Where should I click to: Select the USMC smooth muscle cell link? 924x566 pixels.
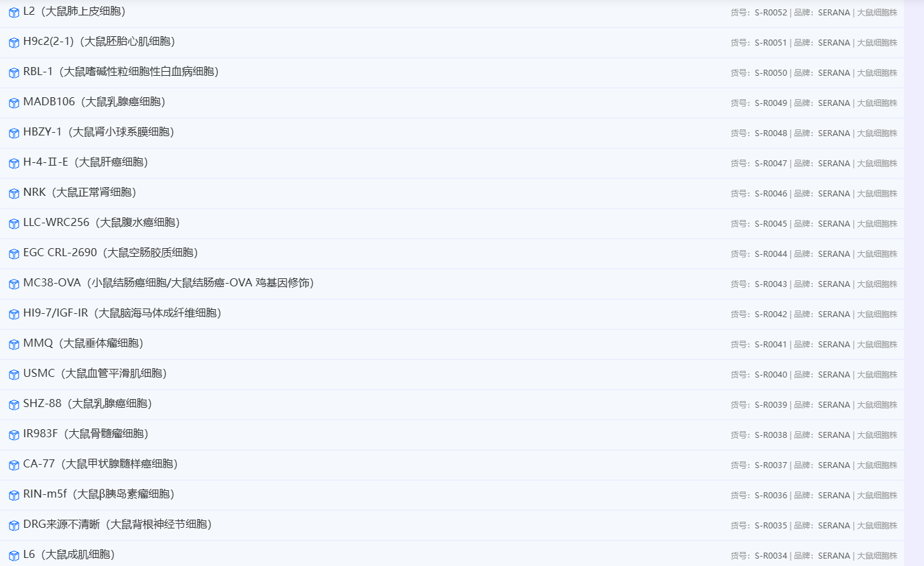[94, 374]
